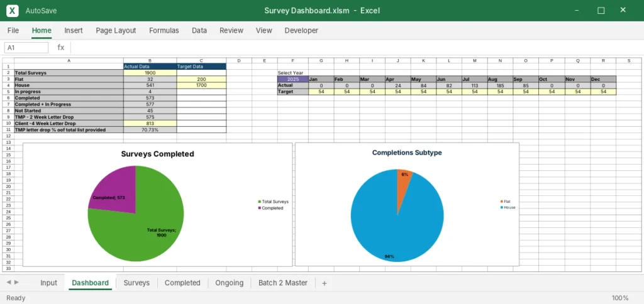Switch to the Formulas tab
644x304 pixels.
pos(164,30)
